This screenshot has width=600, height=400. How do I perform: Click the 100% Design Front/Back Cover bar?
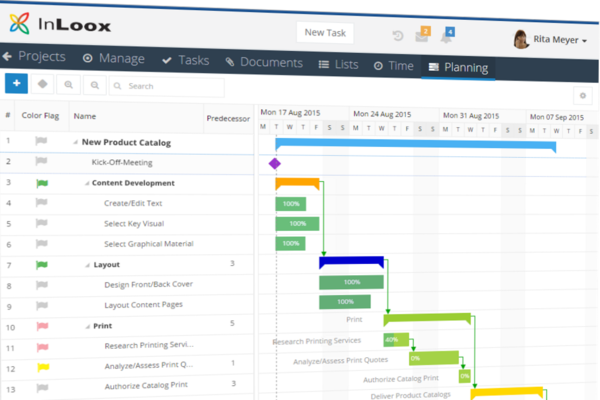351,282
